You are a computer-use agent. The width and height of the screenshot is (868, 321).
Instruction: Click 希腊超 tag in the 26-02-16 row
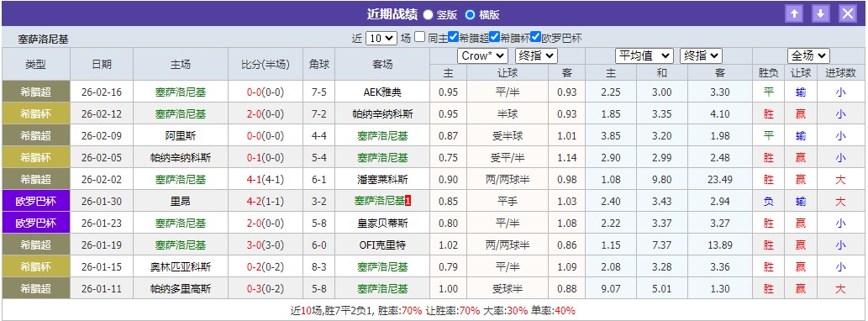coord(36,92)
